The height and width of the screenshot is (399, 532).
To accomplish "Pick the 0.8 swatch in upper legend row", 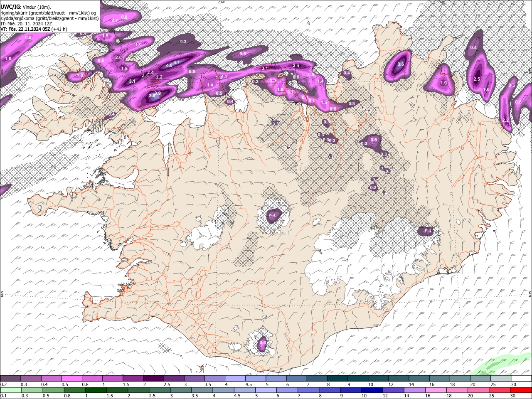I will point(92,378).
